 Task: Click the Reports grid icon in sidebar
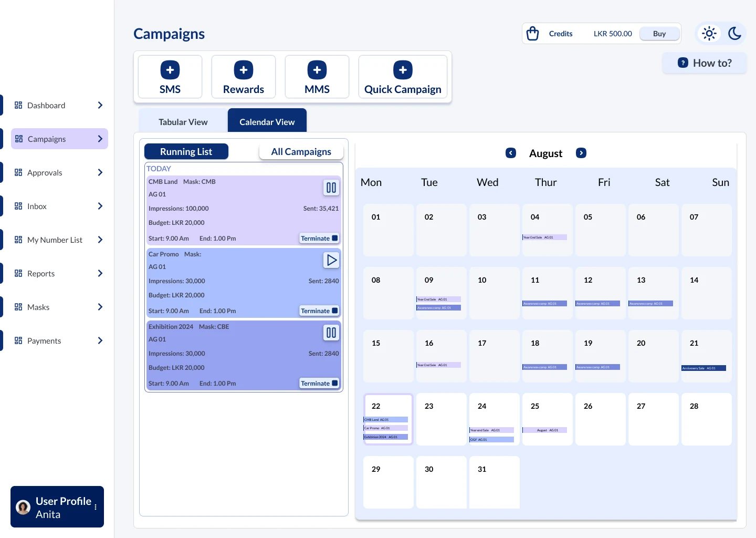pyautogui.click(x=18, y=273)
